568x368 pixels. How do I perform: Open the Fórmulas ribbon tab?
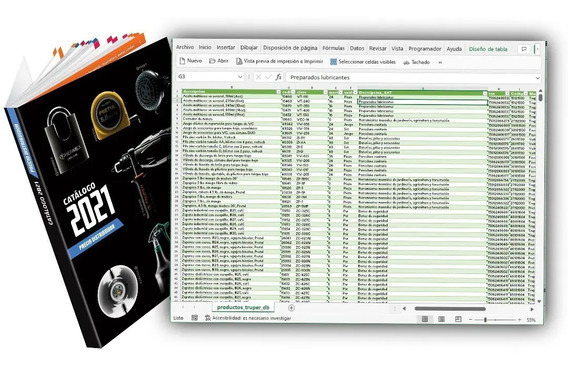333,48
